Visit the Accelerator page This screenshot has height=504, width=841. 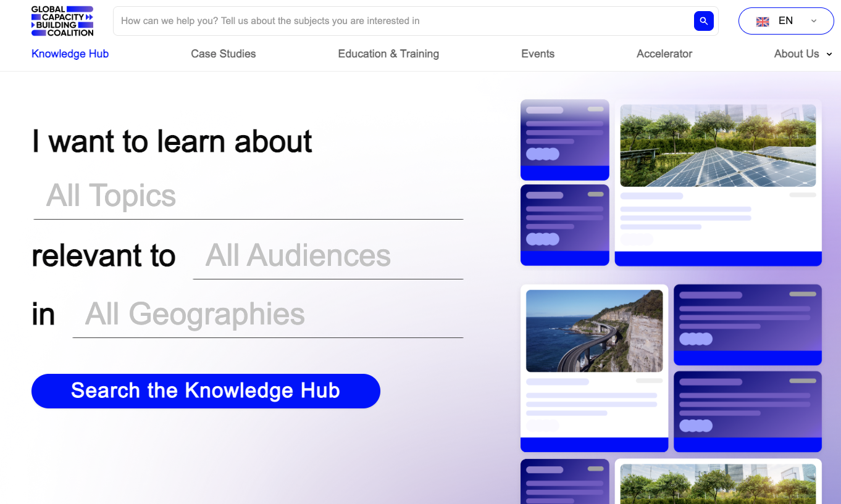coord(664,54)
